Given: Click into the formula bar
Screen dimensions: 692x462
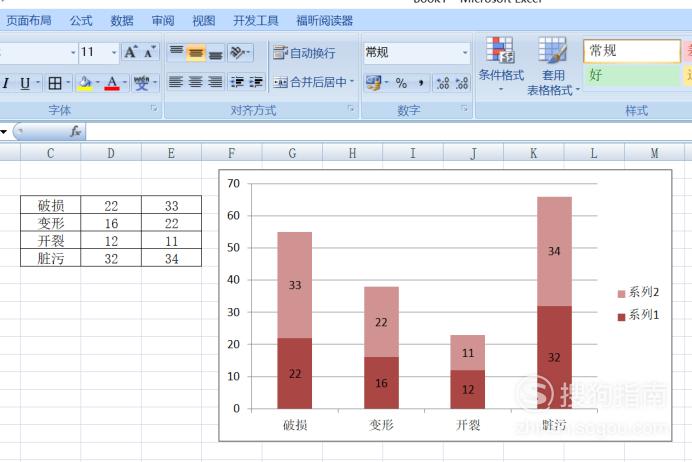Looking at the screenshot, I should 388,131.
